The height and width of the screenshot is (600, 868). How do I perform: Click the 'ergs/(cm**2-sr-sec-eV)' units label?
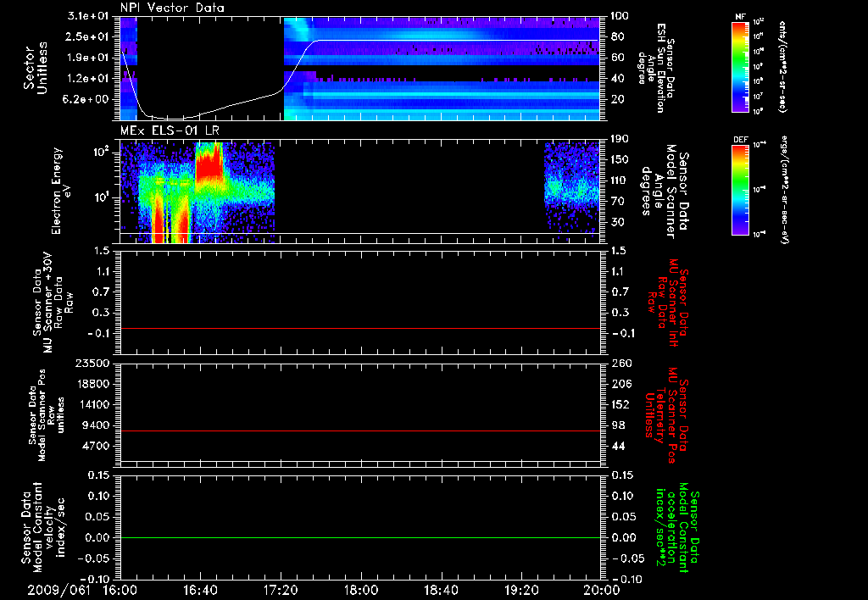[x=784, y=190]
